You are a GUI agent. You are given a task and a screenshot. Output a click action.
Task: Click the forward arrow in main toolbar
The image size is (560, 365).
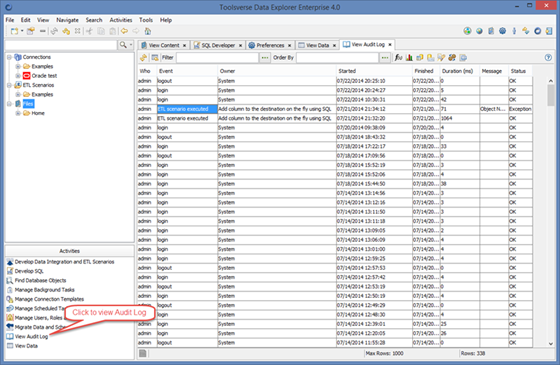point(136,31)
